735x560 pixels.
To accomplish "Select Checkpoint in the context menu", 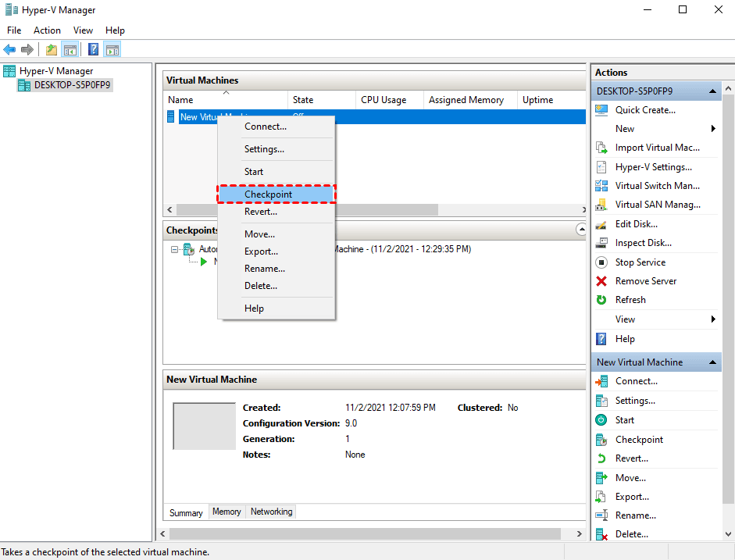I will [x=268, y=194].
